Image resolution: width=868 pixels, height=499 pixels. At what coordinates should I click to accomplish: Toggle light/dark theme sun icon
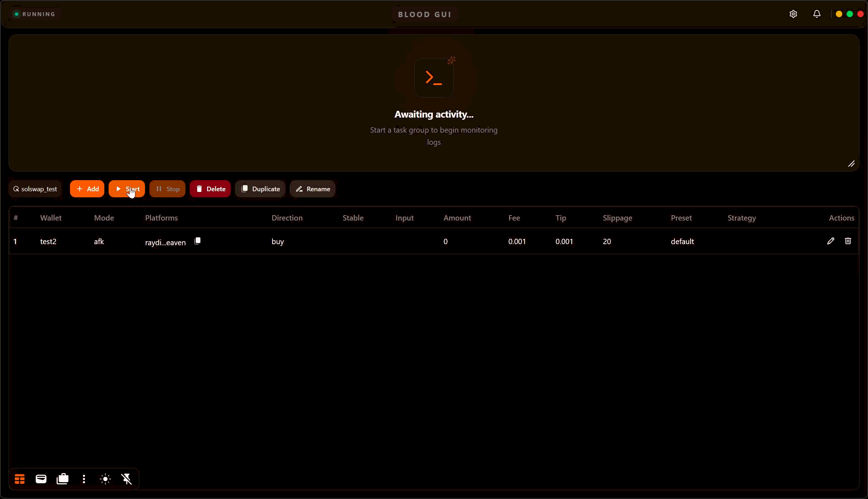click(105, 479)
